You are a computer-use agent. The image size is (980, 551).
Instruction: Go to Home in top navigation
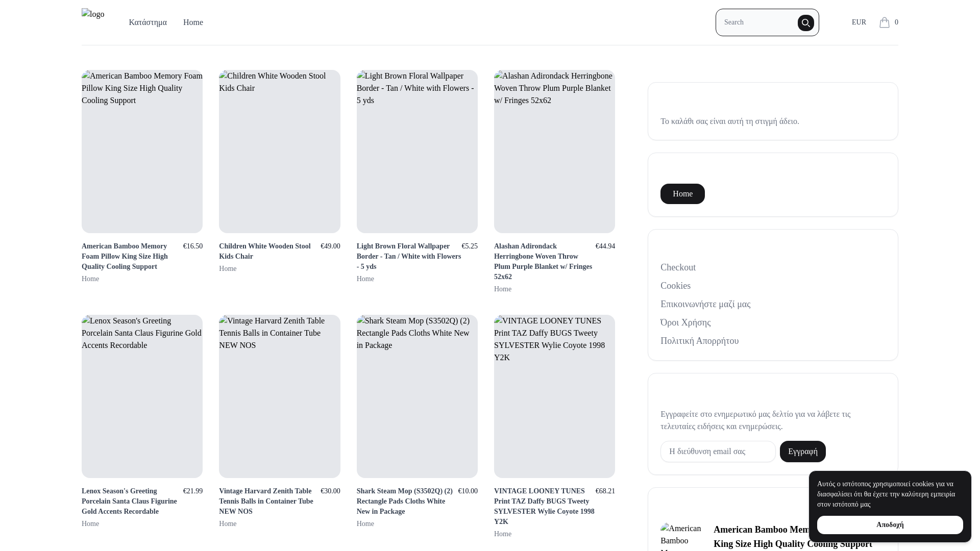click(193, 22)
